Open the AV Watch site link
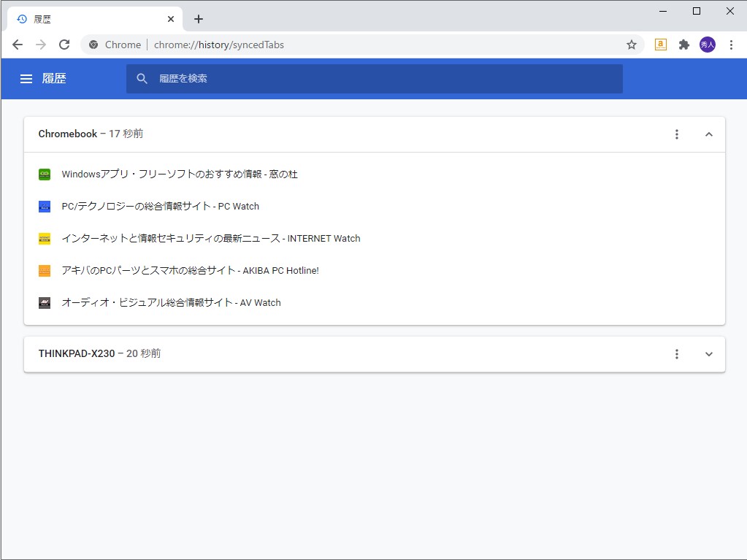 click(x=171, y=302)
